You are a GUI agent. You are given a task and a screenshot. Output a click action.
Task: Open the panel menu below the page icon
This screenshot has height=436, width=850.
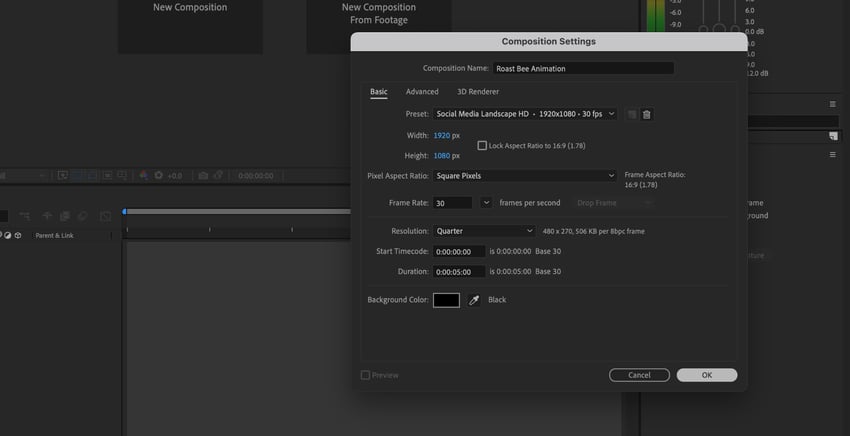coord(833,155)
